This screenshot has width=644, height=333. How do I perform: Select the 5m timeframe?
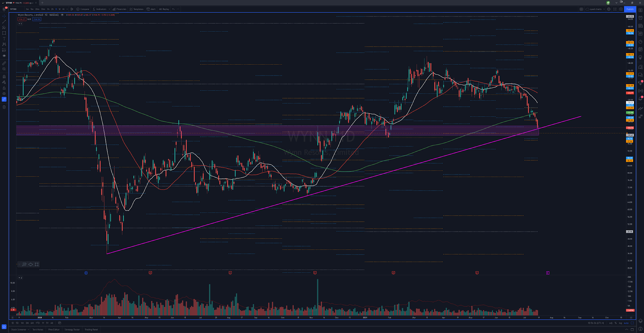pyautogui.click(x=32, y=9)
